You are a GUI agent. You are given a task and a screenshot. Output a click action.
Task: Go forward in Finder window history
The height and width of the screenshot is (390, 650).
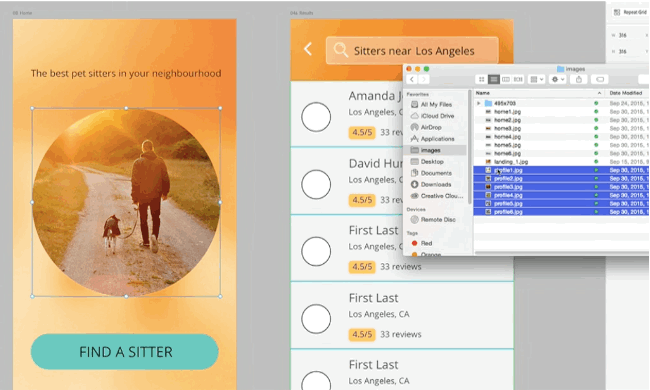coord(424,79)
